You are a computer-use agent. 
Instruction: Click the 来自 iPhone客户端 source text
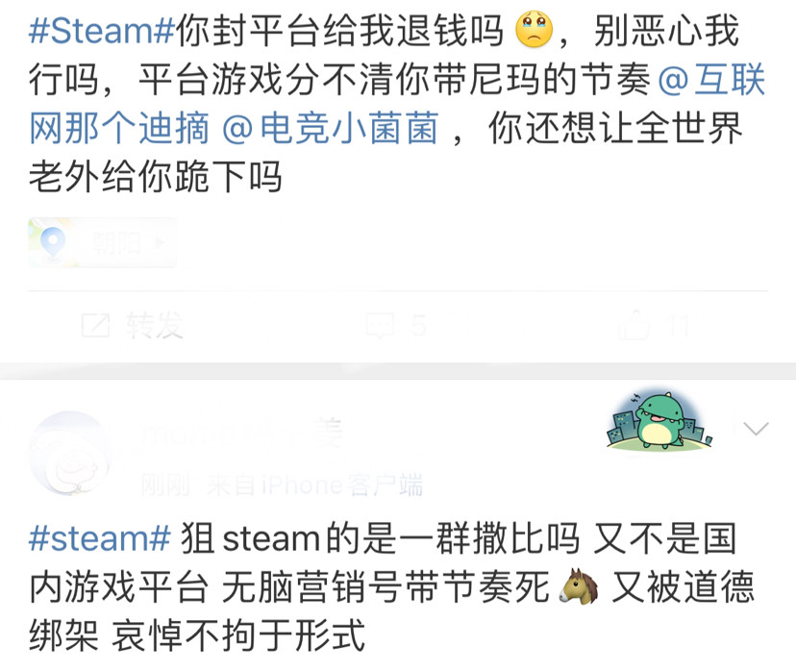(314, 485)
